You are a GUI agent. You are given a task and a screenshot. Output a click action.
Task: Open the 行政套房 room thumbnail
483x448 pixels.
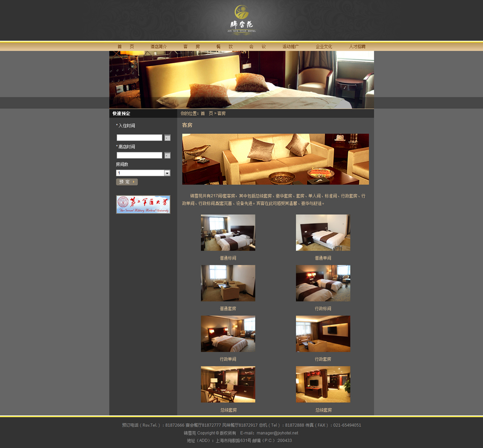click(x=323, y=334)
